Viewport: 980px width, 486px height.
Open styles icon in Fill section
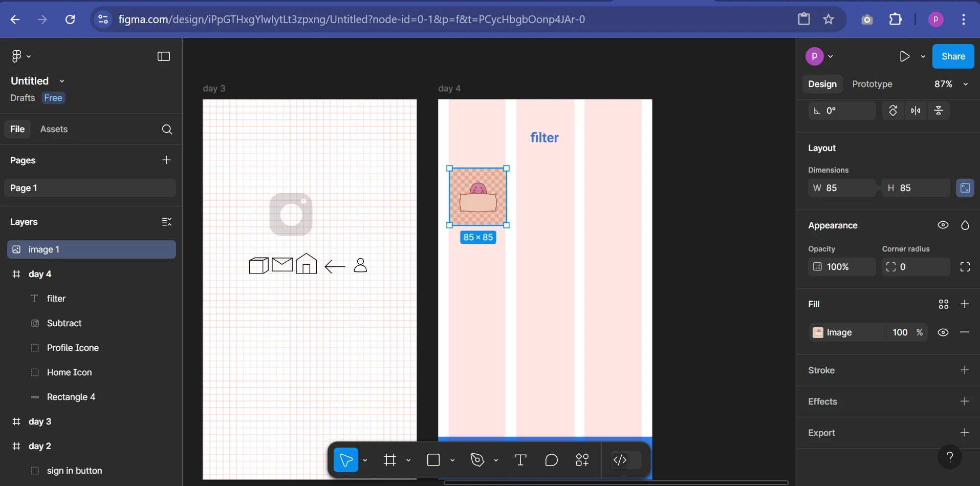pyautogui.click(x=944, y=304)
